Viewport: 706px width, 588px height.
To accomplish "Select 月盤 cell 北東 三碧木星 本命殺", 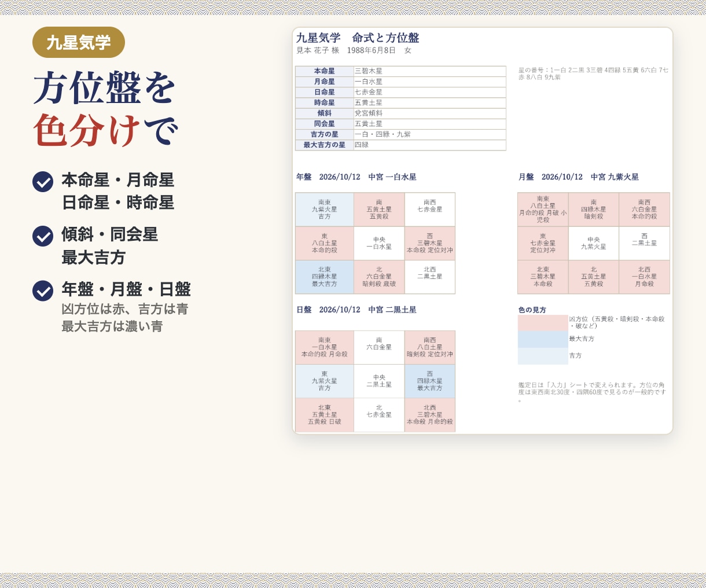I will coord(543,277).
